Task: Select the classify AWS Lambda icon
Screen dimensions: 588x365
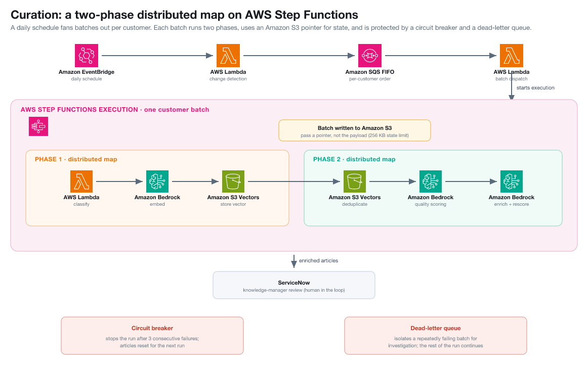Action: 81,181
